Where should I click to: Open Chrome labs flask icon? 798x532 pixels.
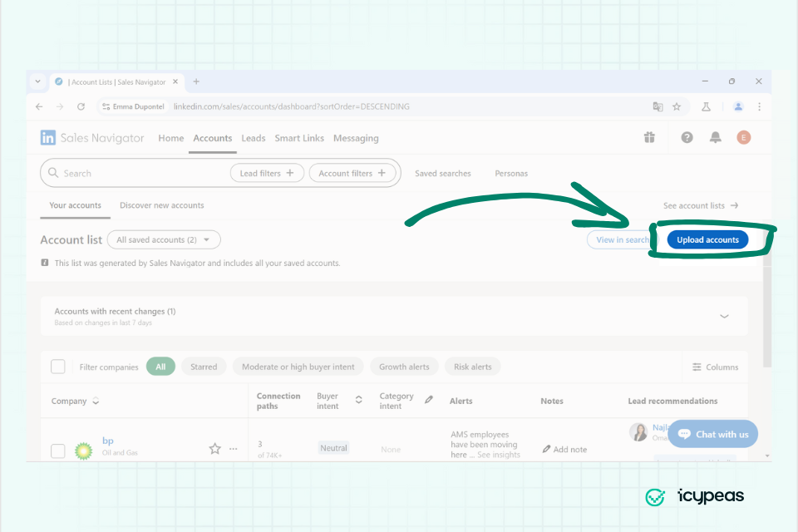tap(706, 106)
